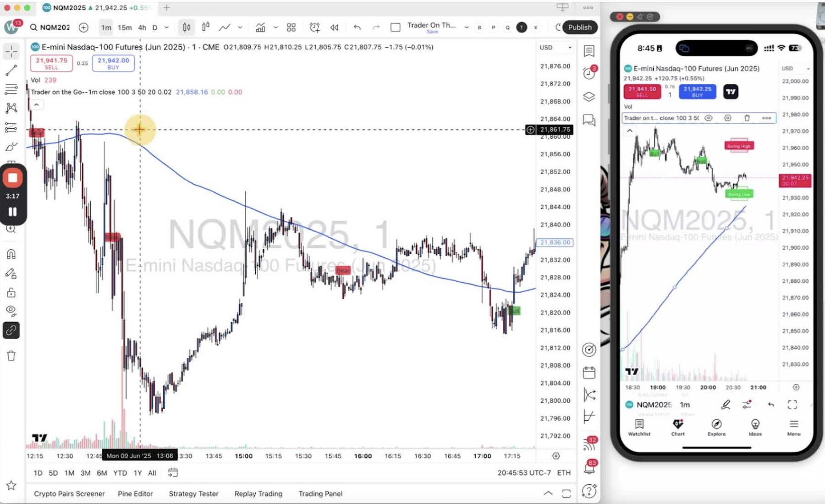Pause the screen recording
The width and height of the screenshot is (825, 504).
[13, 212]
